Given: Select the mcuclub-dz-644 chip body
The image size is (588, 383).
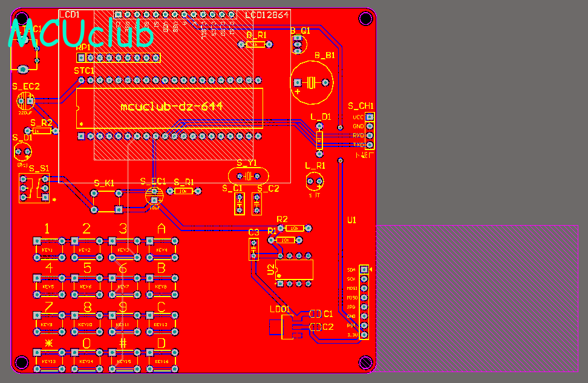Looking at the screenshot, I should click(x=169, y=108).
